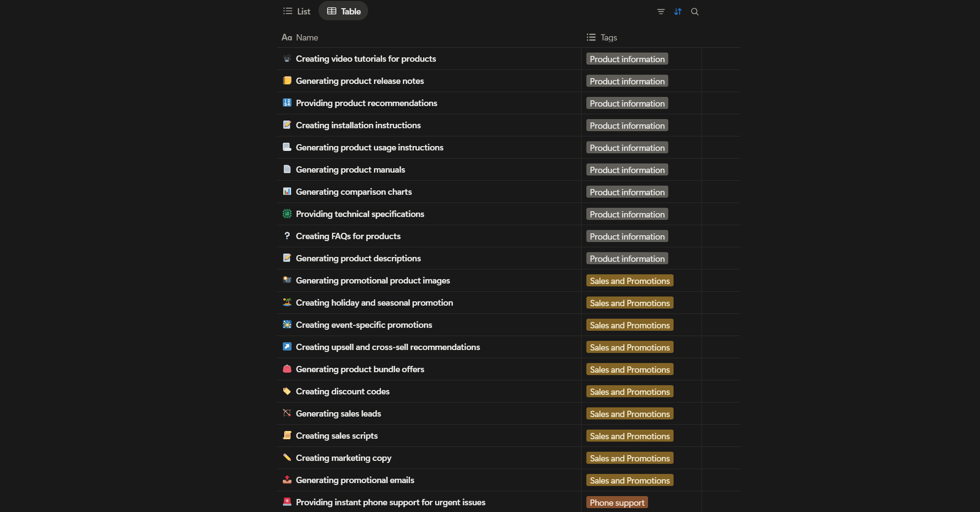Screen dimensions: 980x512
Task: Switch to the List view tab
Action: [297, 11]
